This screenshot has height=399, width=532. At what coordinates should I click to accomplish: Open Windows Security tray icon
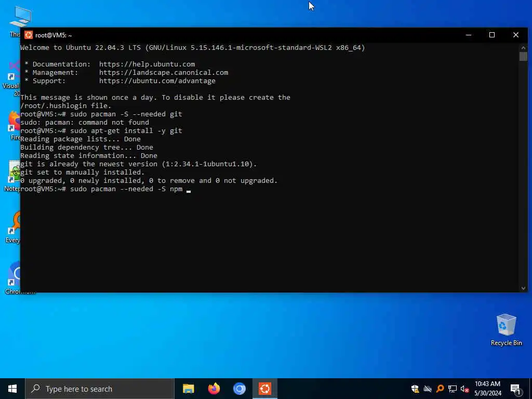(415, 389)
